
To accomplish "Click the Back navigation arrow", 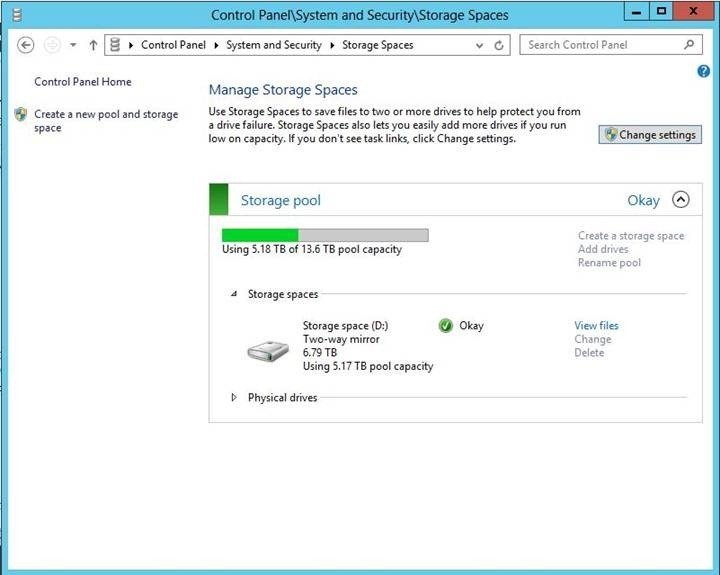I will tap(26, 45).
